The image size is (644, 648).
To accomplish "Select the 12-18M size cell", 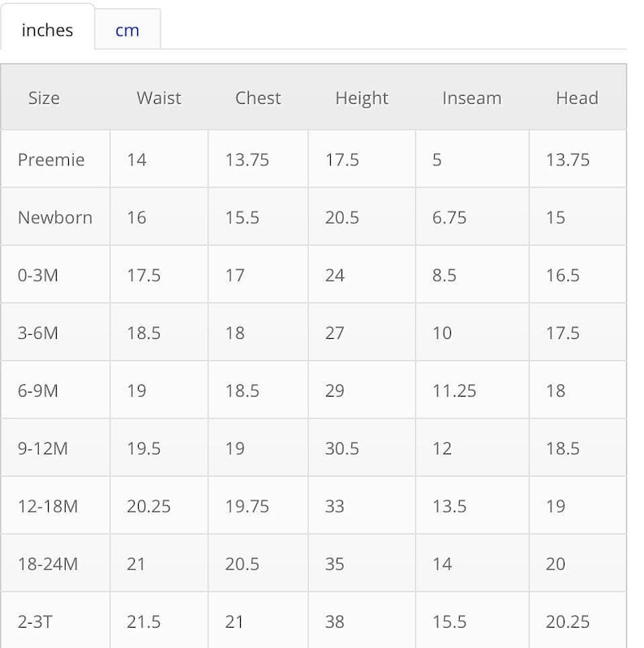I will point(48,506).
